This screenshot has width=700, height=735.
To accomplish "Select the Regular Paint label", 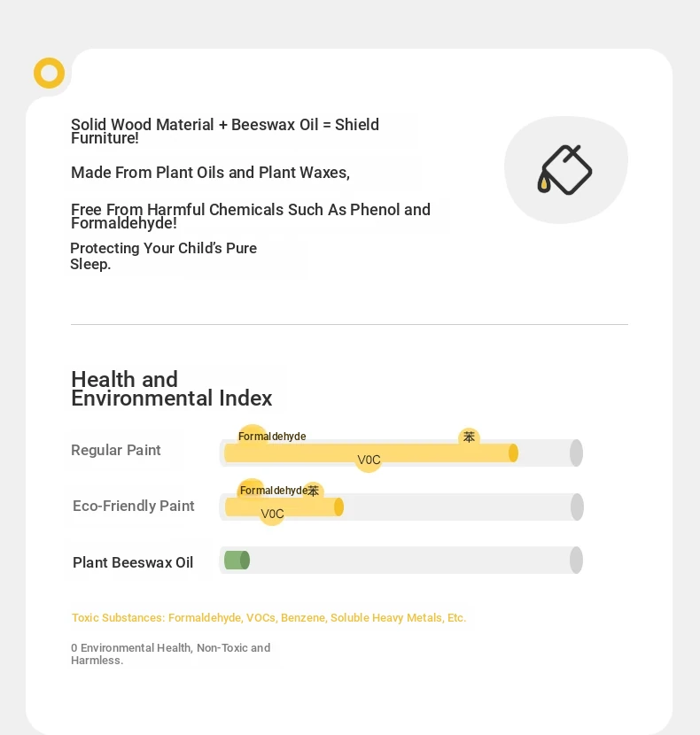I will pos(116,450).
